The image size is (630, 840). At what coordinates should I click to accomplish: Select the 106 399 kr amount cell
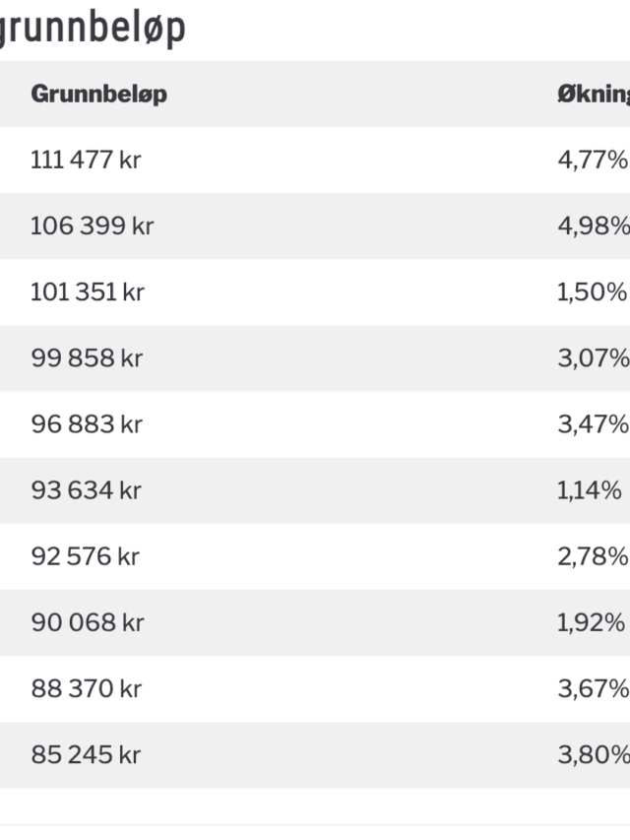click(x=93, y=226)
